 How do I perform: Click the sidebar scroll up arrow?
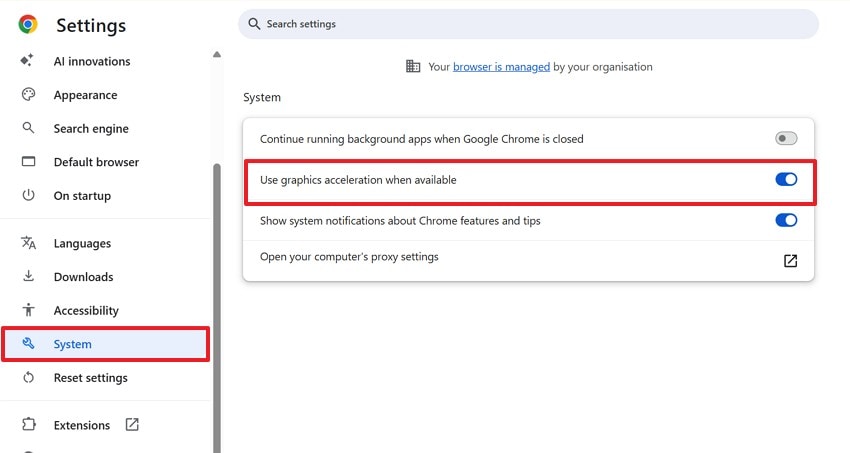(217, 54)
